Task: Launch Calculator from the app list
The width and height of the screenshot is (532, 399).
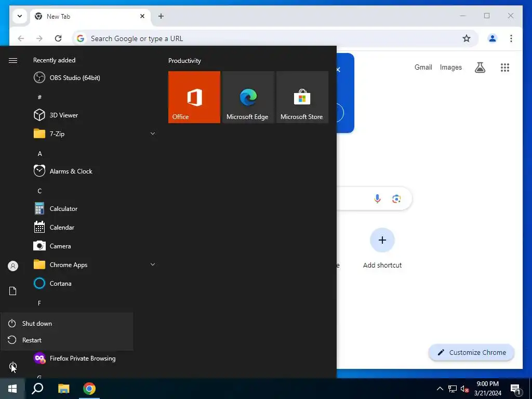Action: 95,209
